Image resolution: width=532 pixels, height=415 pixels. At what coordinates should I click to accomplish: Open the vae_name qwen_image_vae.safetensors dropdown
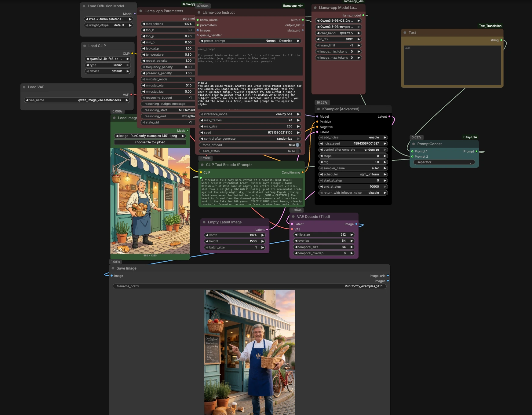[77, 100]
